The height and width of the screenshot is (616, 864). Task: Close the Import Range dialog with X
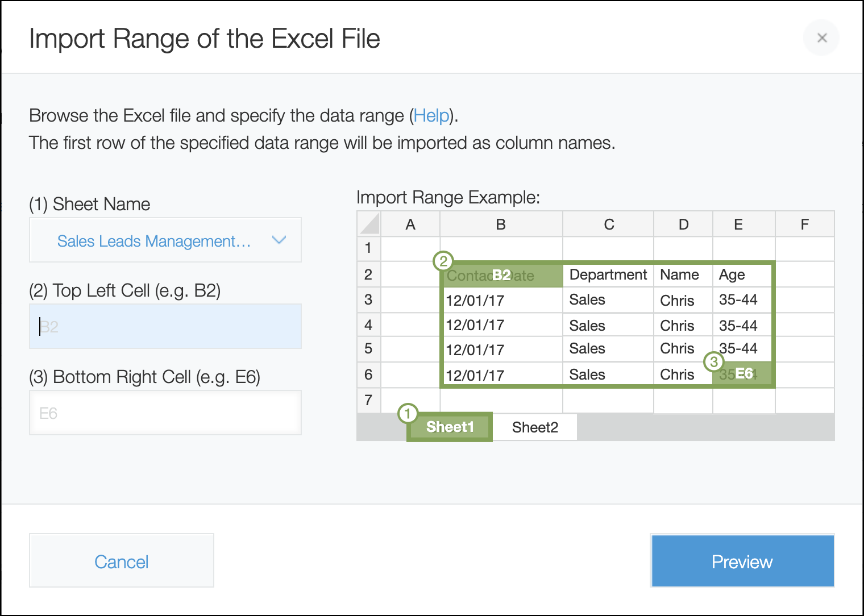pyautogui.click(x=821, y=38)
